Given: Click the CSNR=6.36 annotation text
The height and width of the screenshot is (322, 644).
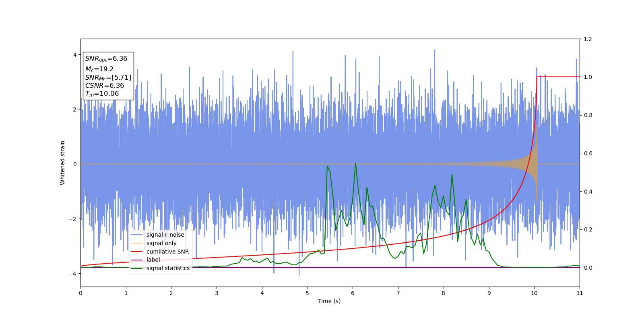Looking at the screenshot, I should tap(105, 86).
